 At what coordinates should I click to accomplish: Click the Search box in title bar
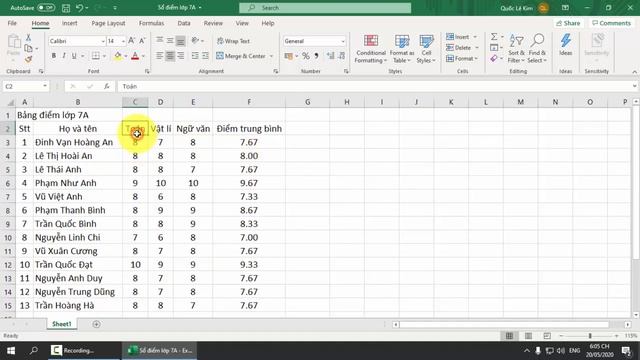325,8
